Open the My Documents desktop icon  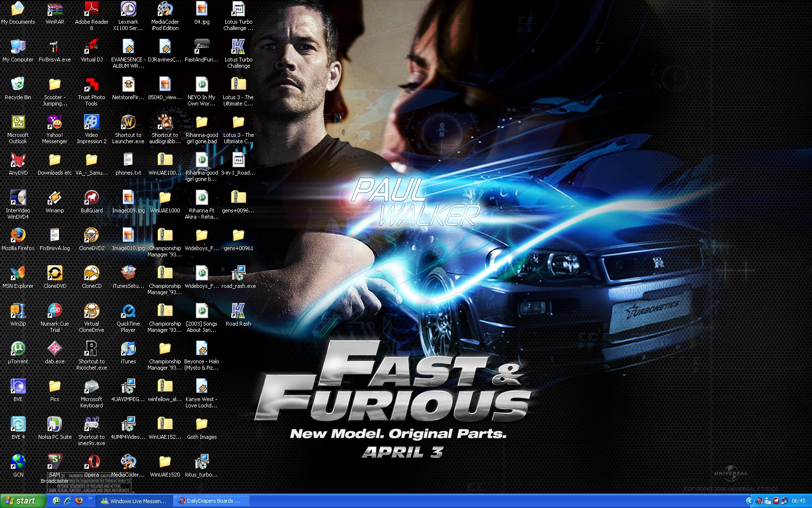[18, 14]
